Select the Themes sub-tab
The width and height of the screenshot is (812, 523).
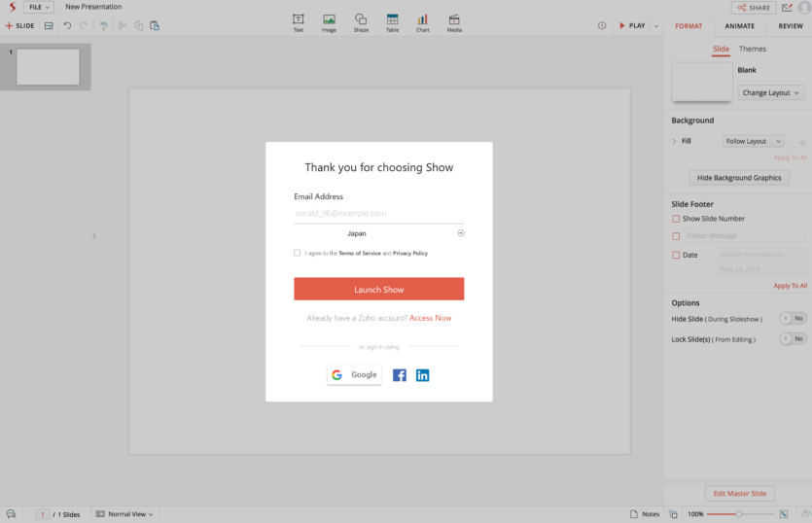(752, 49)
